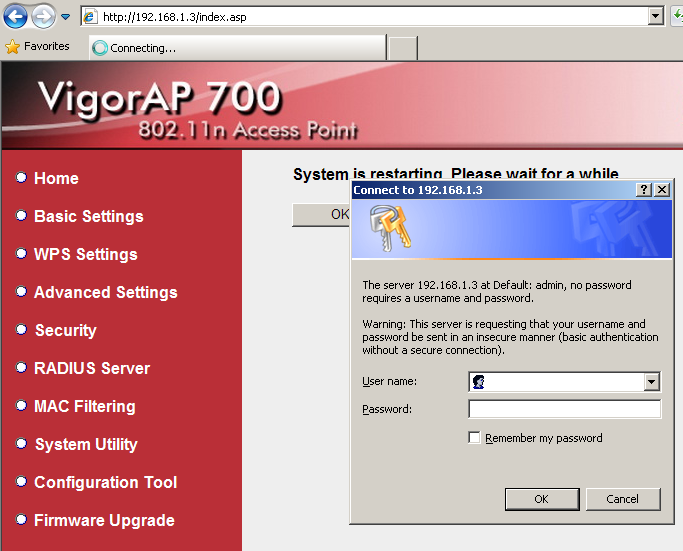Open the recent pages dropdown arrow
This screenshot has height=551, width=683.
(65, 17)
